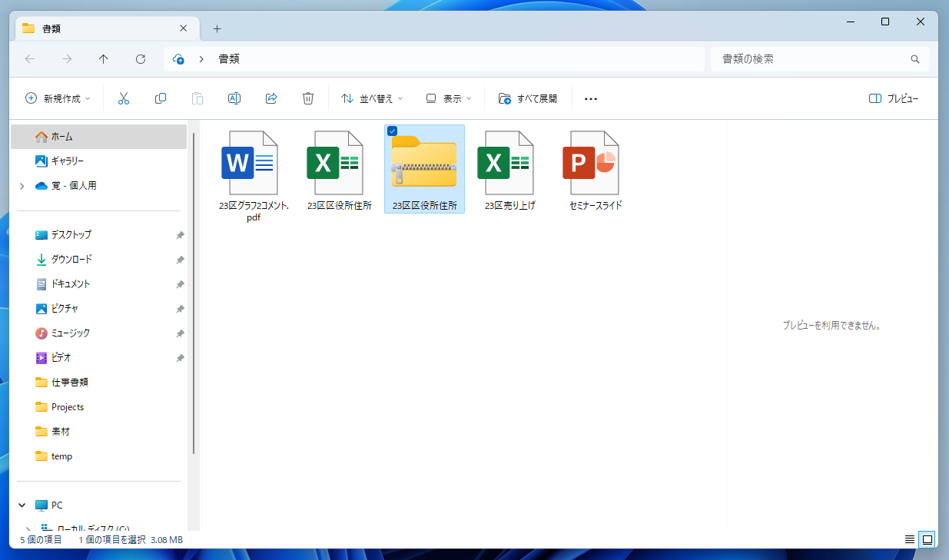Toggle the プレビュー preview pane
This screenshot has width=949, height=560.
tap(894, 98)
